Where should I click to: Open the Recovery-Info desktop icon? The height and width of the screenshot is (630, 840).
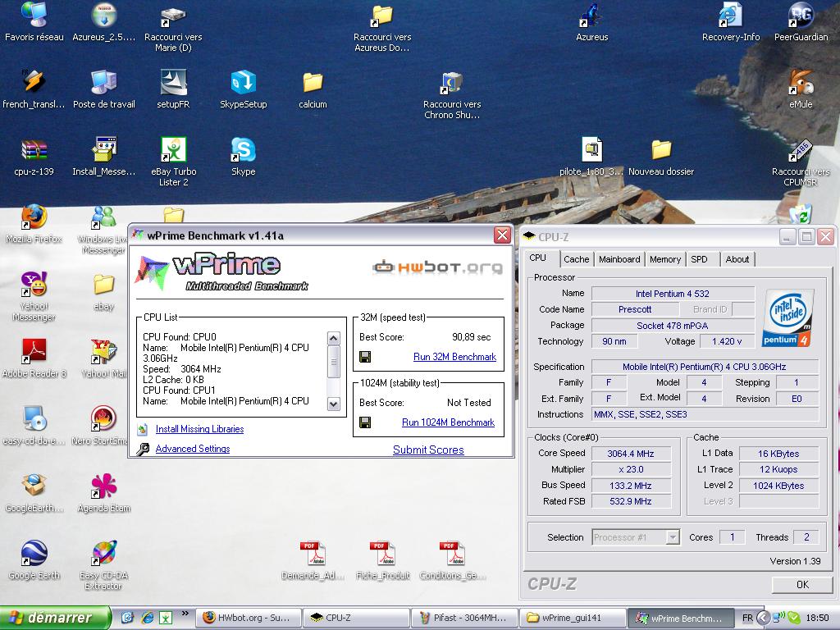(731, 21)
